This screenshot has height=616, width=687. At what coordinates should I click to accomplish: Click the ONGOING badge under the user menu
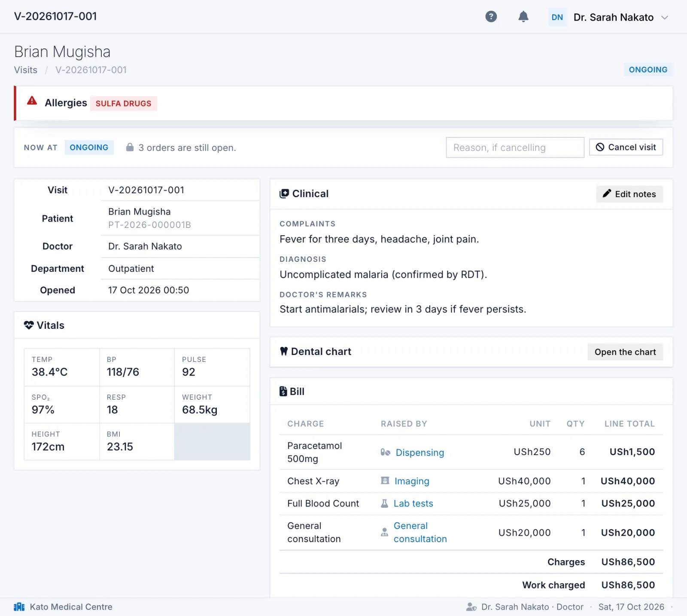pos(647,70)
